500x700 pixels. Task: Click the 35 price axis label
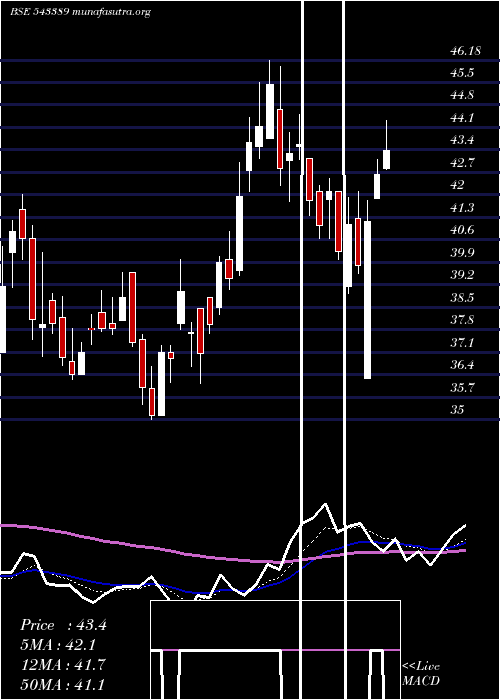click(x=458, y=410)
